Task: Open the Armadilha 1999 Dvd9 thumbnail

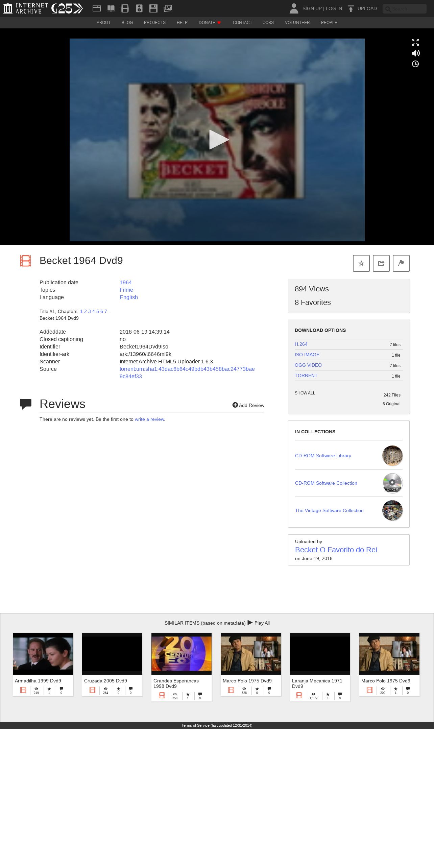Action: tap(43, 654)
